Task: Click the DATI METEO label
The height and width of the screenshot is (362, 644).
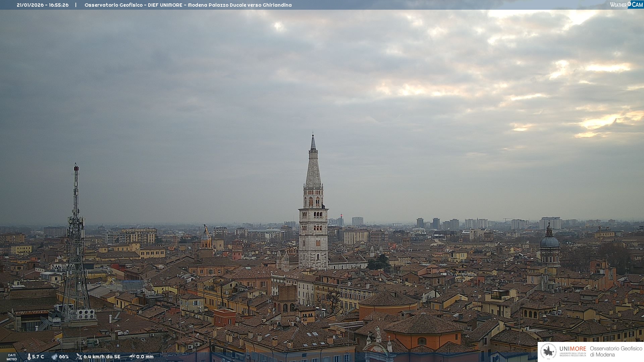Action: [12, 357]
